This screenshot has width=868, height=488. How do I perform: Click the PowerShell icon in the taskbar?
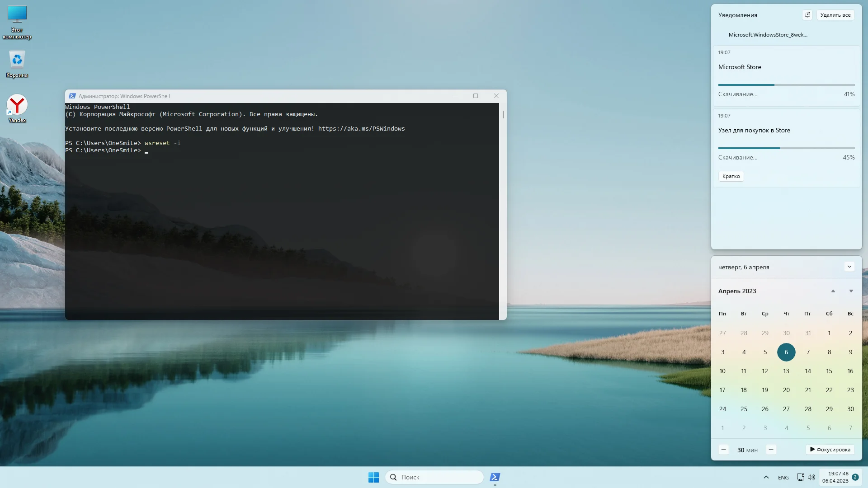coord(495,477)
